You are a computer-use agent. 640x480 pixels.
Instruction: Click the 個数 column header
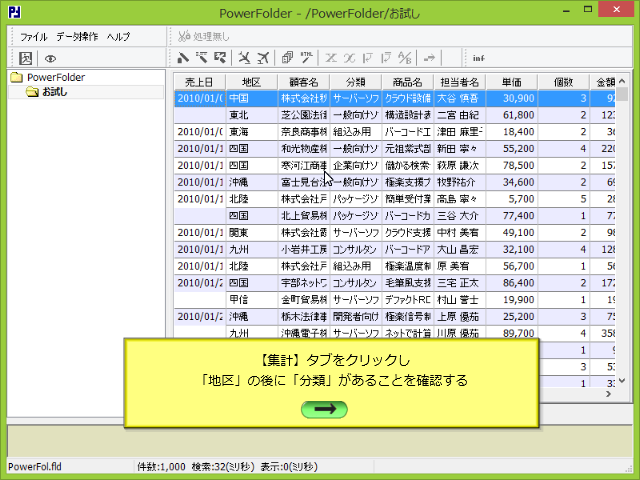point(564,82)
